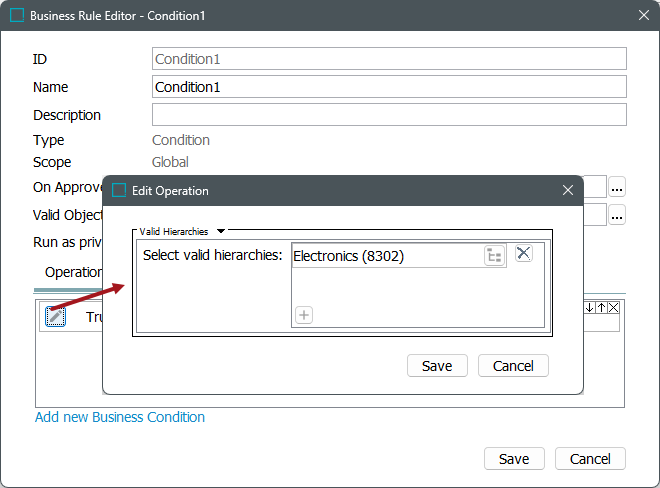Add another valid hierarchy with plus icon
The height and width of the screenshot is (488, 660).
(x=304, y=315)
